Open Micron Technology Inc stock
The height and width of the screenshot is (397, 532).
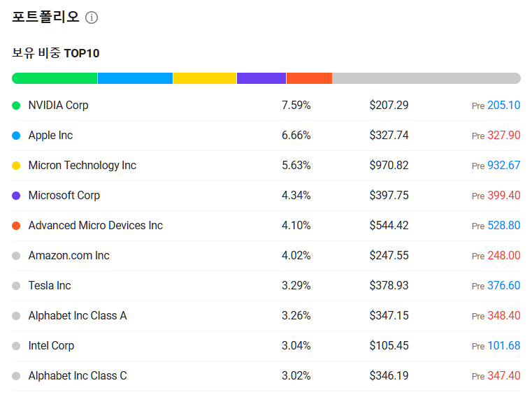(x=82, y=166)
